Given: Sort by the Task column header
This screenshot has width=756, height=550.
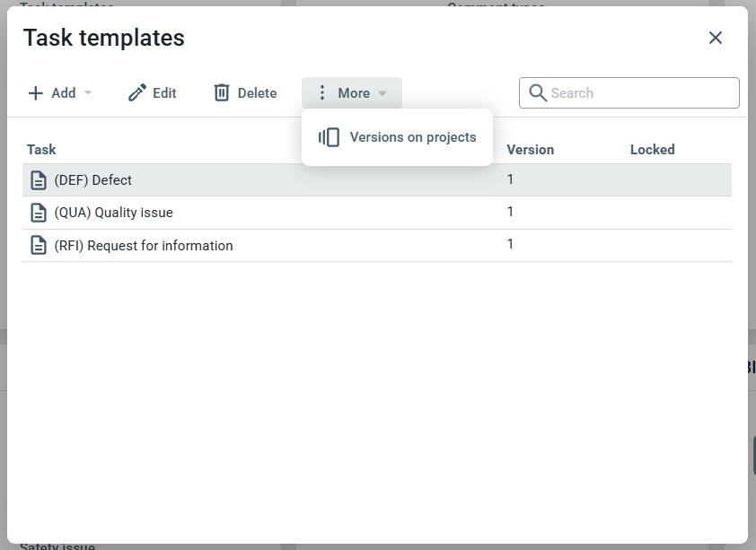Looking at the screenshot, I should [41, 150].
